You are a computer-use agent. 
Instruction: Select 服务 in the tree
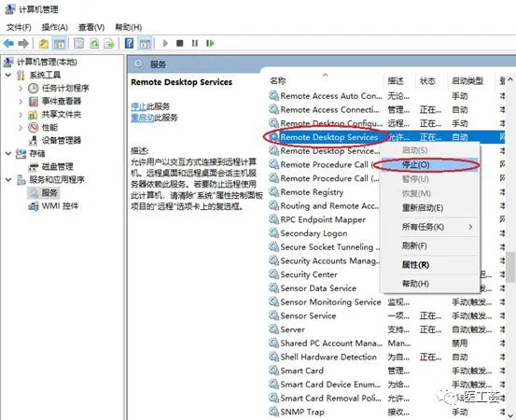tap(49, 192)
